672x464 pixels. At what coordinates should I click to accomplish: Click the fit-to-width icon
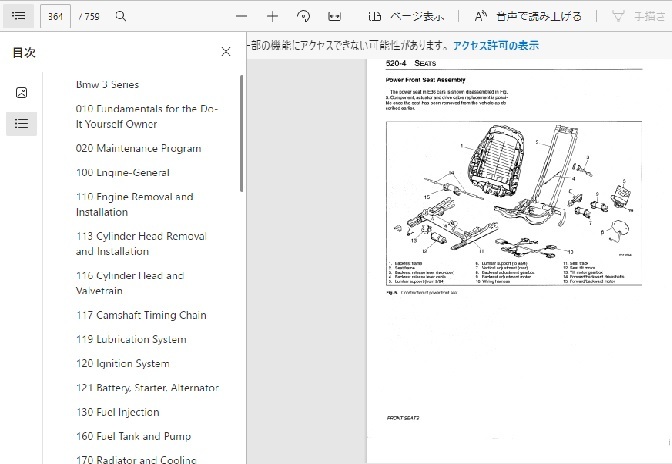point(334,17)
